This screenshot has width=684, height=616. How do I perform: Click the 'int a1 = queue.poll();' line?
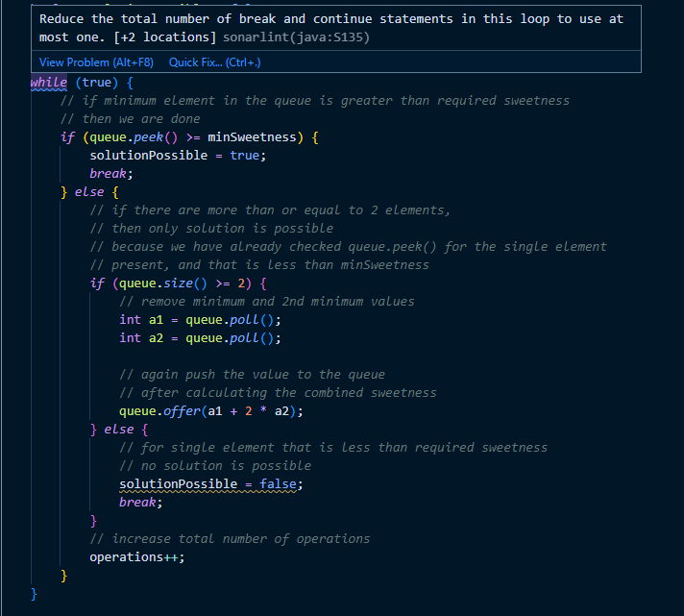coord(200,320)
